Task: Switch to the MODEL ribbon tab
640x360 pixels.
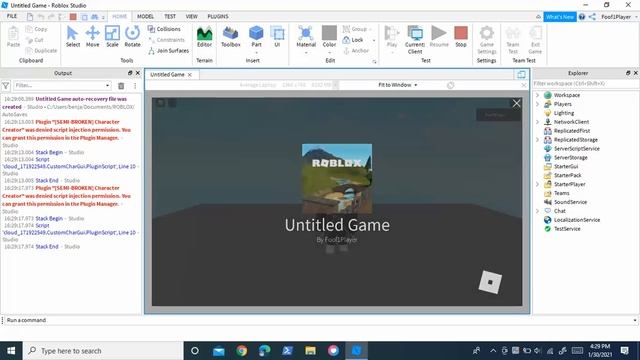Action: click(145, 16)
